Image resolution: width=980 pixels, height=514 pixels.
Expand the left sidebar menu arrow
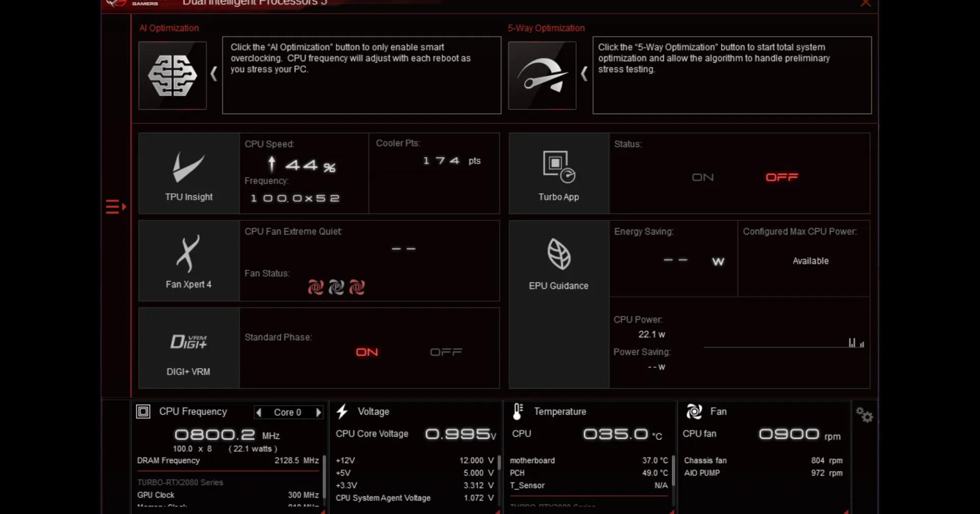116,207
